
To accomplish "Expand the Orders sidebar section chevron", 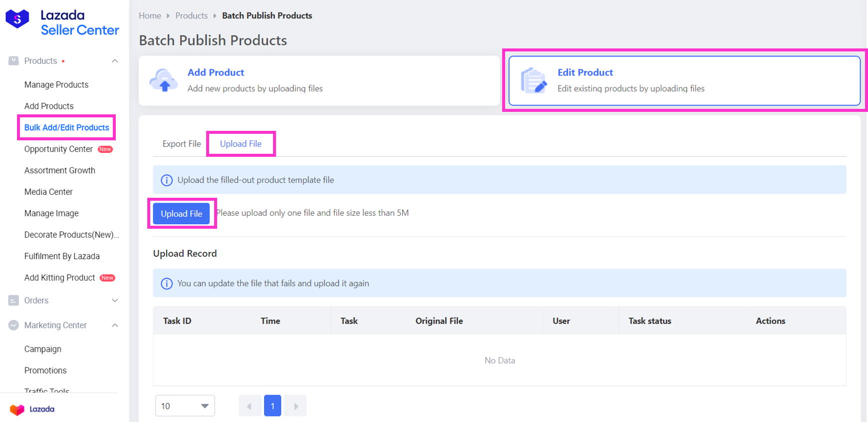I will coord(115,301).
